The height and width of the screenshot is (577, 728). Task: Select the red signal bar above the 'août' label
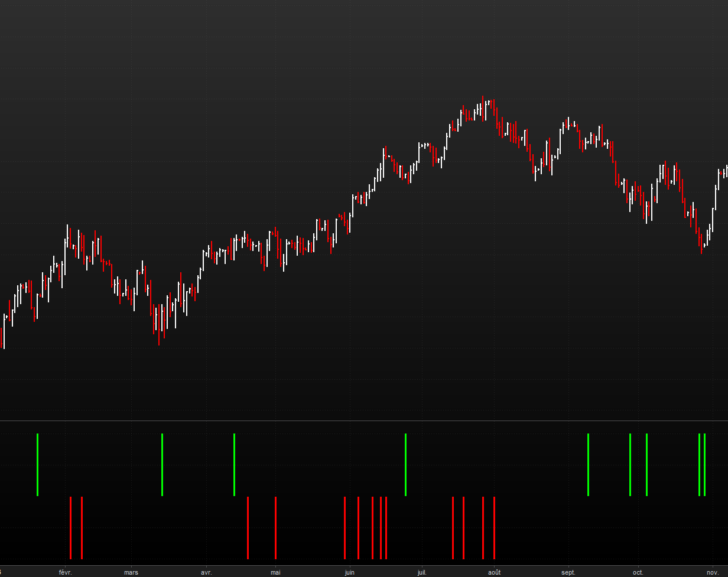tap(494, 528)
